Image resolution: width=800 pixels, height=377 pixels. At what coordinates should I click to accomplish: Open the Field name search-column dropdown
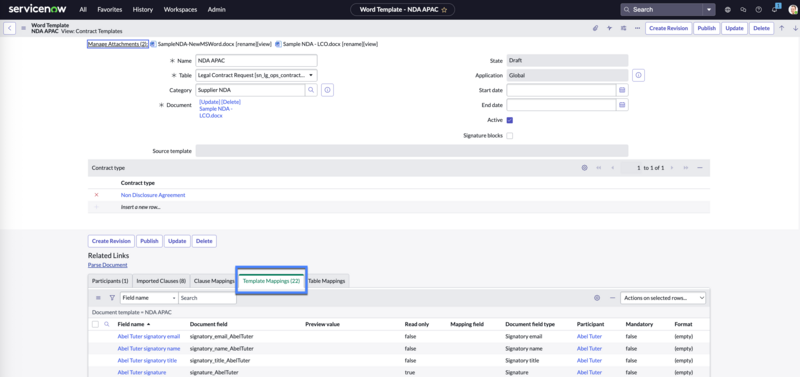click(149, 298)
